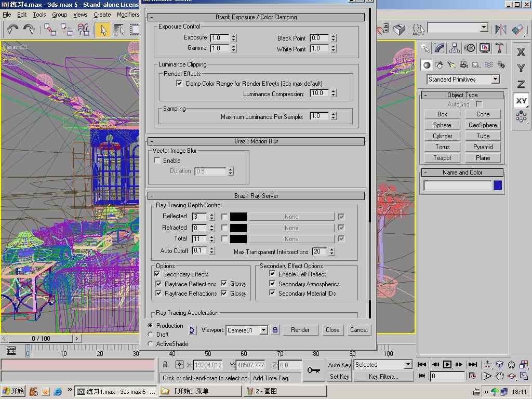Go to the start frame

tap(422, 364)
